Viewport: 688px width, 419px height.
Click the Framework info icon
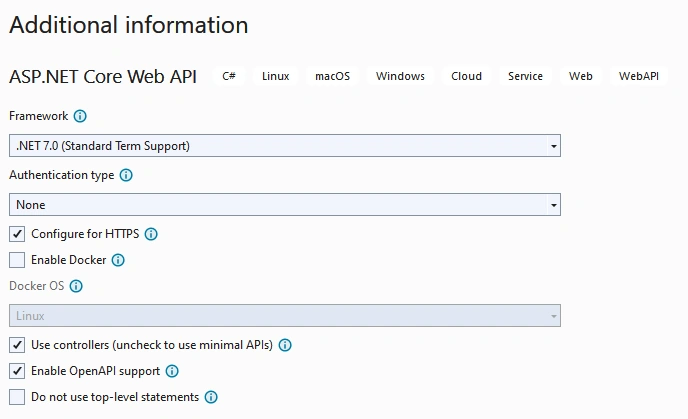pos(80,116)
